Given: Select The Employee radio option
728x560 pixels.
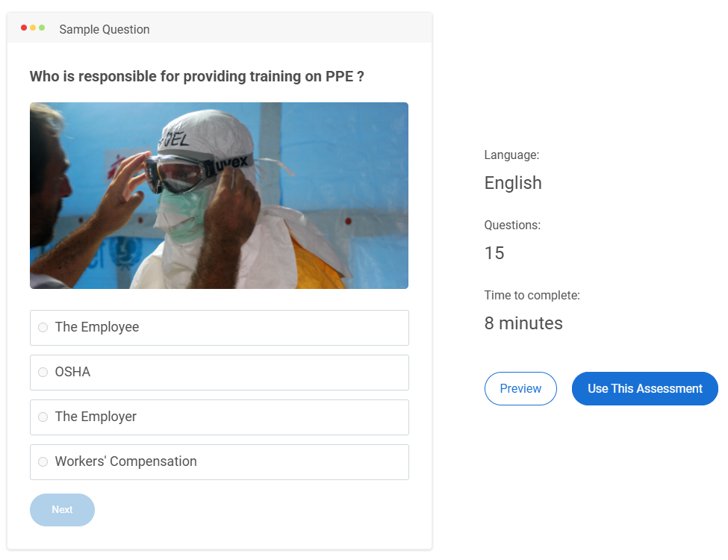Looking at the screenshot, I should 43,328.
